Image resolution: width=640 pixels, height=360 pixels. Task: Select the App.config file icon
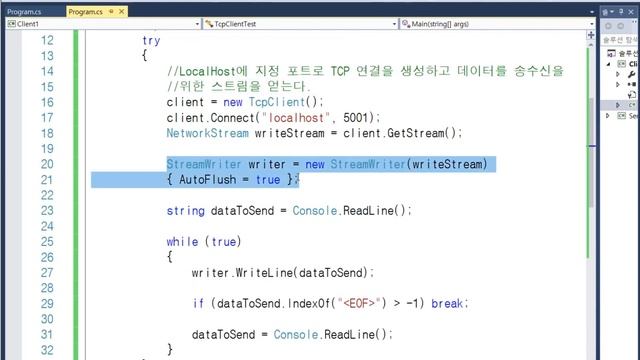click(x=632, y=95)
